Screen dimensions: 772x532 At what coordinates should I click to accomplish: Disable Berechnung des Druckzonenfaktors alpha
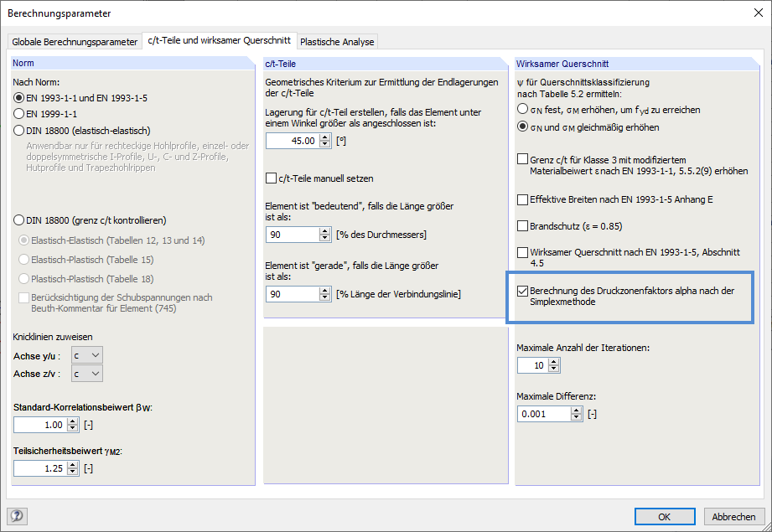[x=523, y=292]
